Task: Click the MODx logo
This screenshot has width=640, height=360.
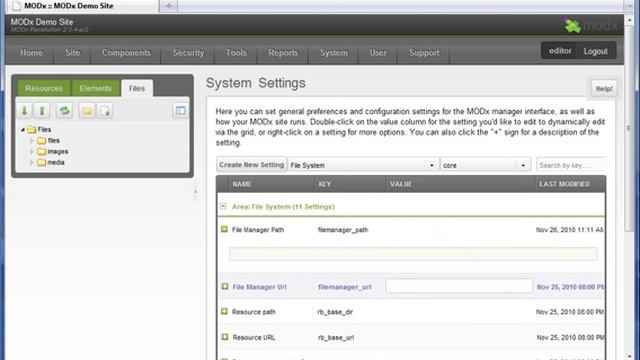Action: [x=591, y=26]
